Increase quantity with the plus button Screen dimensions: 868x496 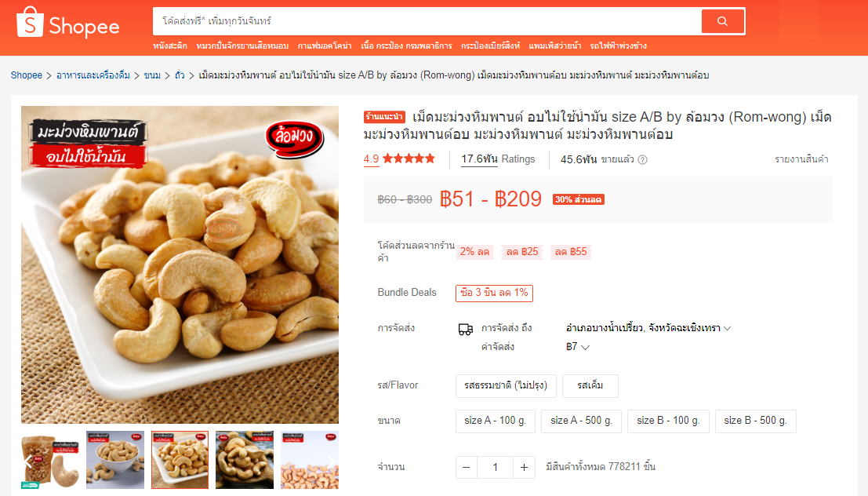[x=524, y=468]
